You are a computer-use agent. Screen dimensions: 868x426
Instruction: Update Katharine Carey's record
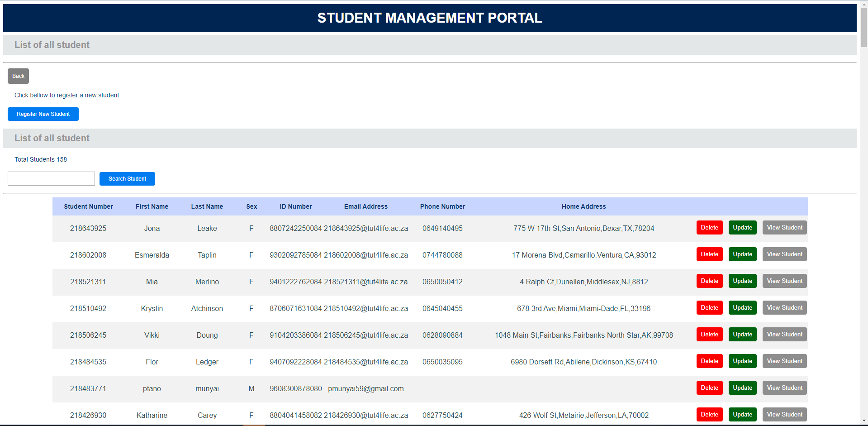point(742,415)
